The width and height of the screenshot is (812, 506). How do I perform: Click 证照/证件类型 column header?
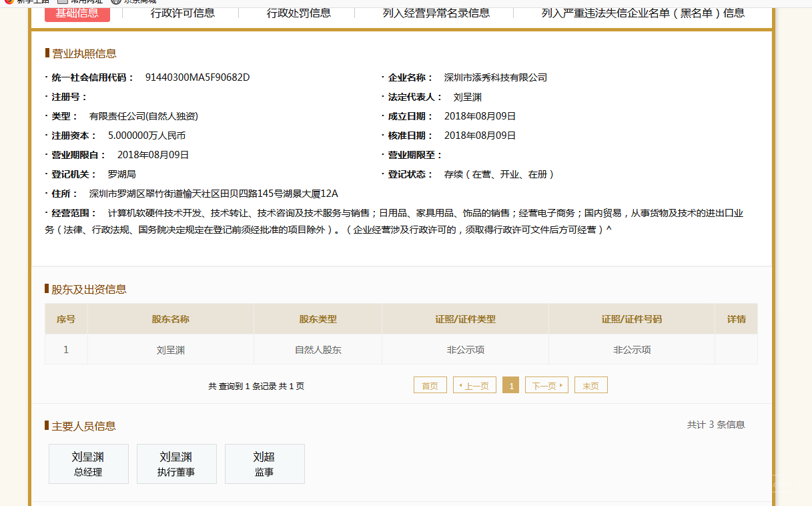click(466, 319)
